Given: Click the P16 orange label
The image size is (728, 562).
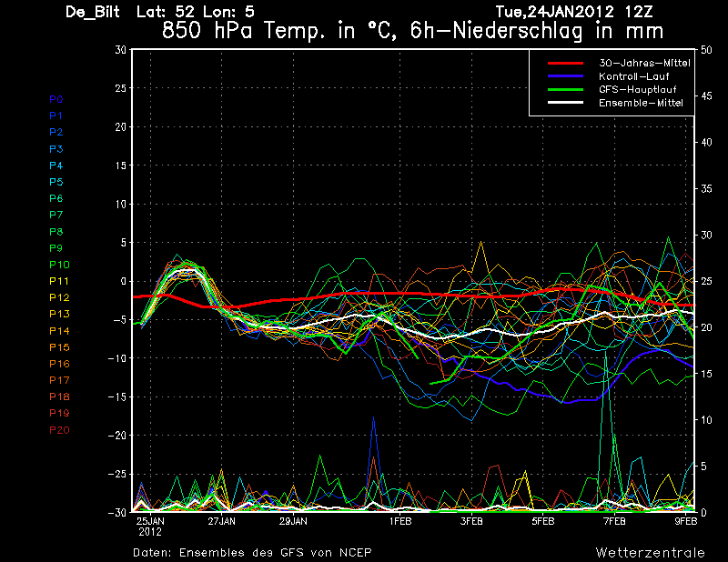Looking at the screenshot, I should (59, 364).
